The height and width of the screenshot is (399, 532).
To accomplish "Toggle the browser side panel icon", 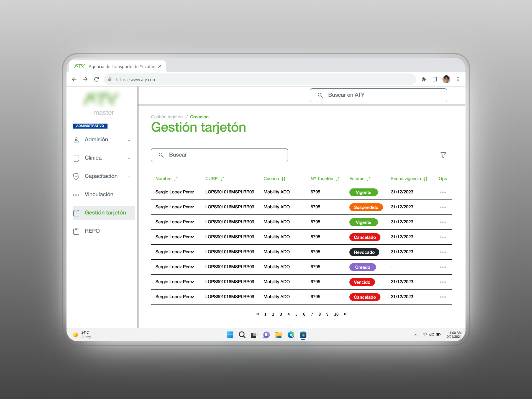I will [435, 79].
